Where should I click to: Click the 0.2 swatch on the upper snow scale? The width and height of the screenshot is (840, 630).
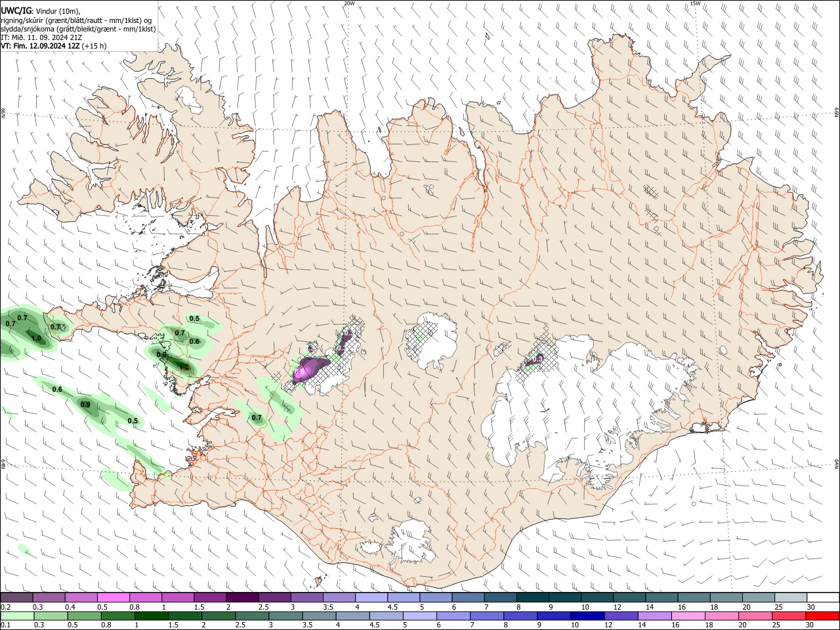(x=16, y=597)
